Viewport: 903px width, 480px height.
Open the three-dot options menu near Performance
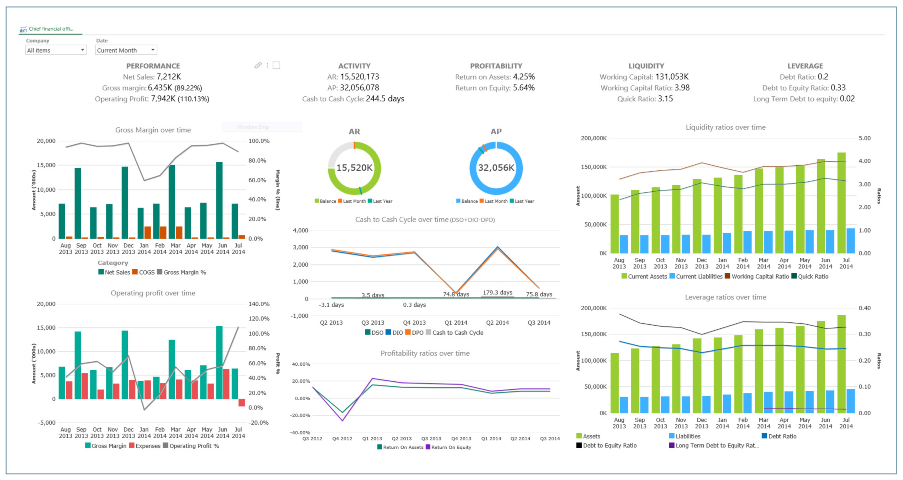coord(267,65)
